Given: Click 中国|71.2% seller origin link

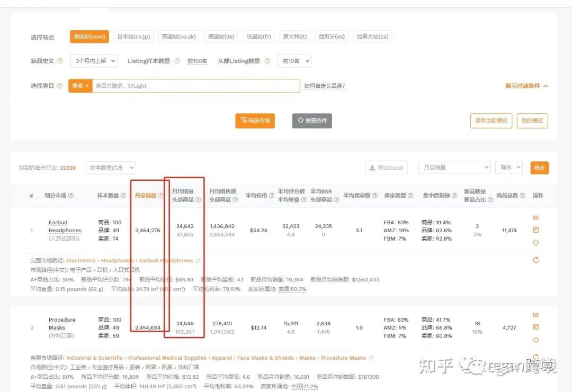Looking at the screenshot, I should [304, 386].
